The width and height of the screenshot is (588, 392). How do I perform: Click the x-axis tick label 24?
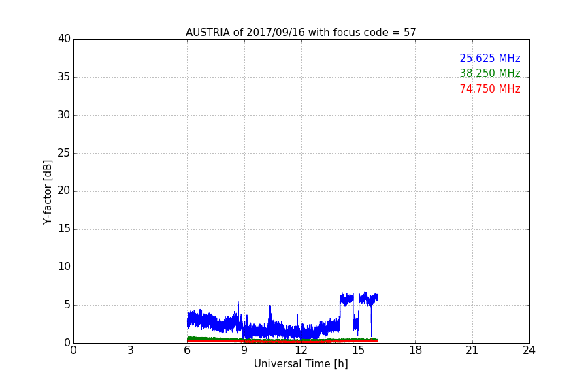click(529, 350)
